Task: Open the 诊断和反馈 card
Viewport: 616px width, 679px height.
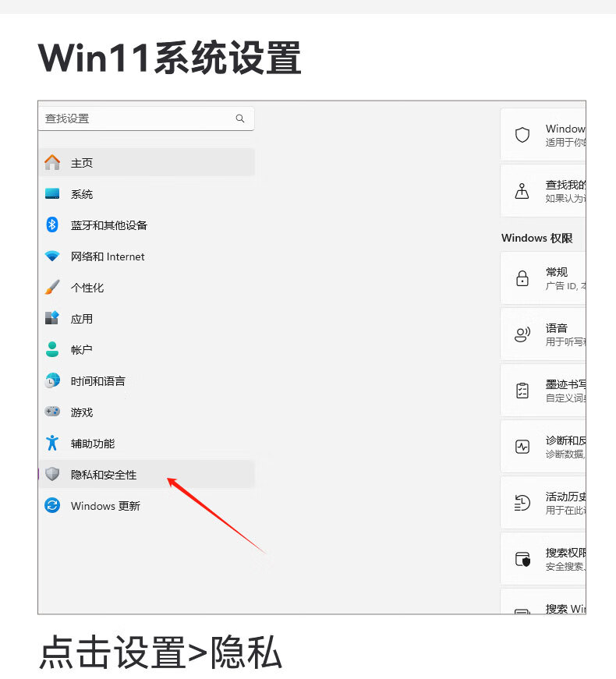Action: coord(543,447)
